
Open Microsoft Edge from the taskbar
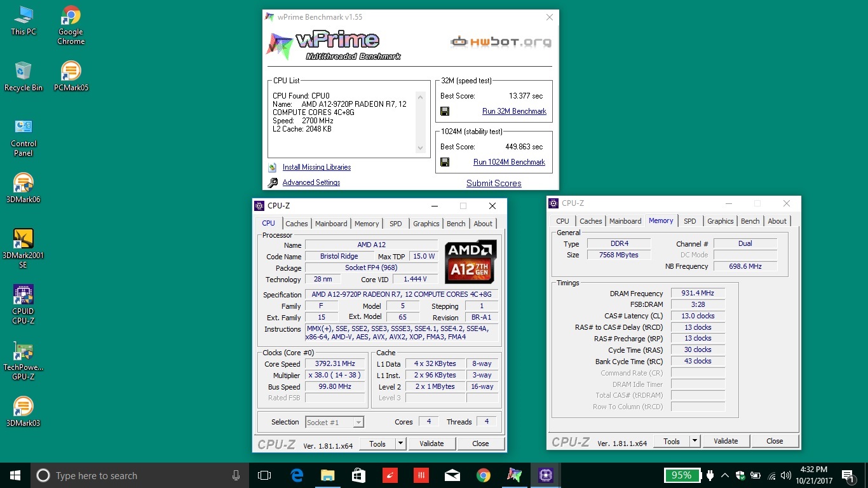pyautogui.click(x=297, y=475)
